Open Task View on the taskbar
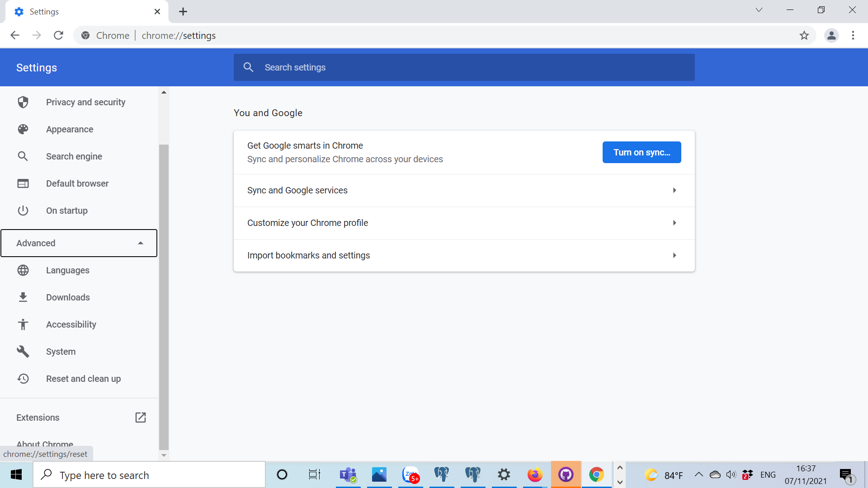Image resolution: width=868 pixels, height=488 pixels. pyautogui.click(x=315, y=475)
